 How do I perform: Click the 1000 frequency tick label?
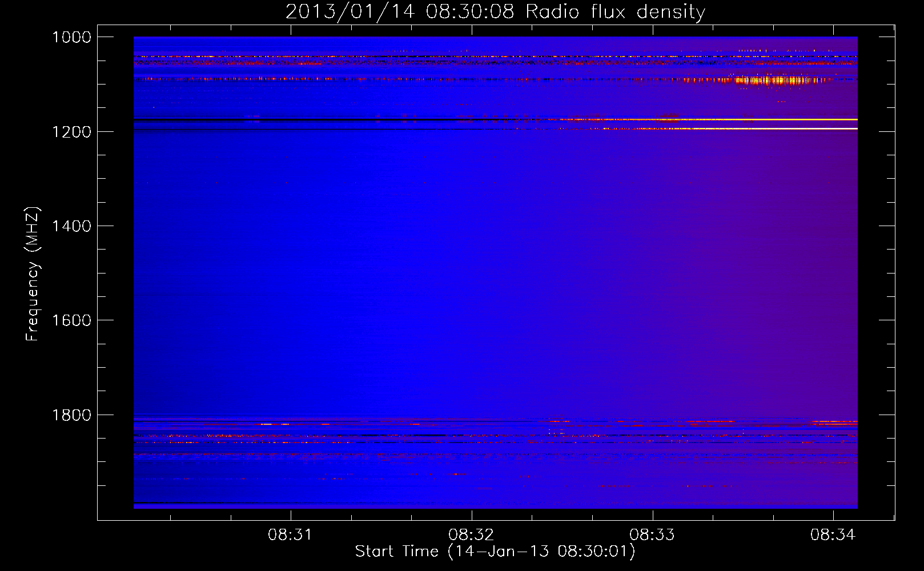pyautogui.click(x=72, y=37)
